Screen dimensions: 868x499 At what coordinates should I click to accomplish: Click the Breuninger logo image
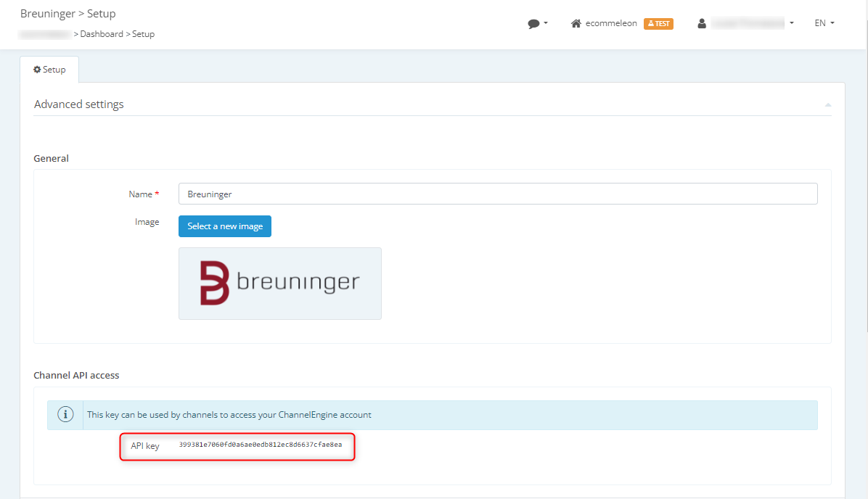click(x=280, y=284)
